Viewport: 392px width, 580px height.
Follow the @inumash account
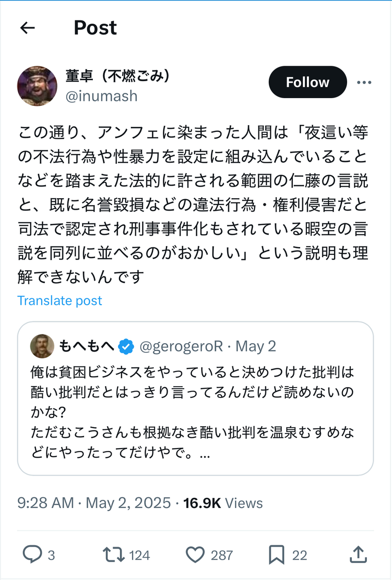[307, 82]
